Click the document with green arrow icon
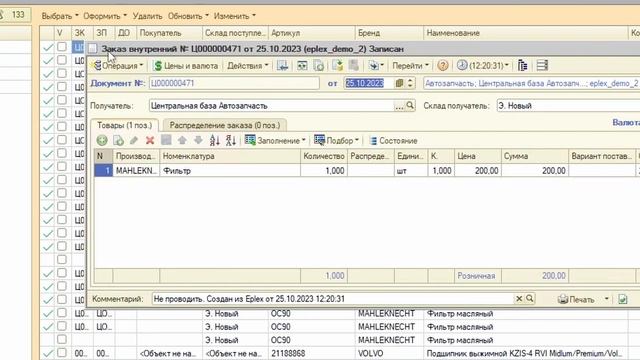Viewport: 640px width, 360px height. click(338, 66)
